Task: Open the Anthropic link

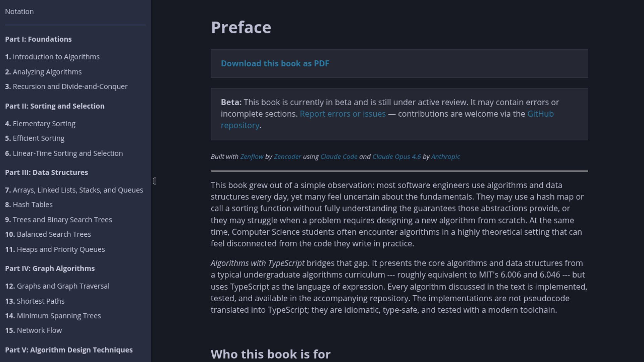Action: point(445,157)
